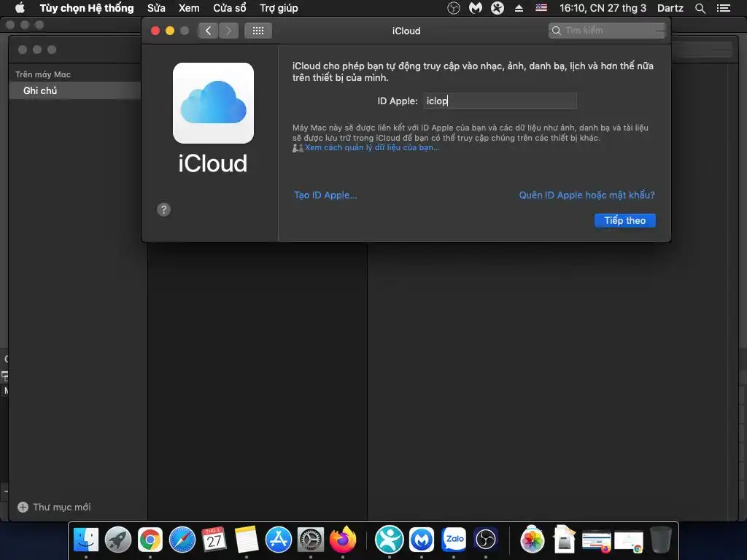Click OBS icon in menu bar

[x=454, y=8]
